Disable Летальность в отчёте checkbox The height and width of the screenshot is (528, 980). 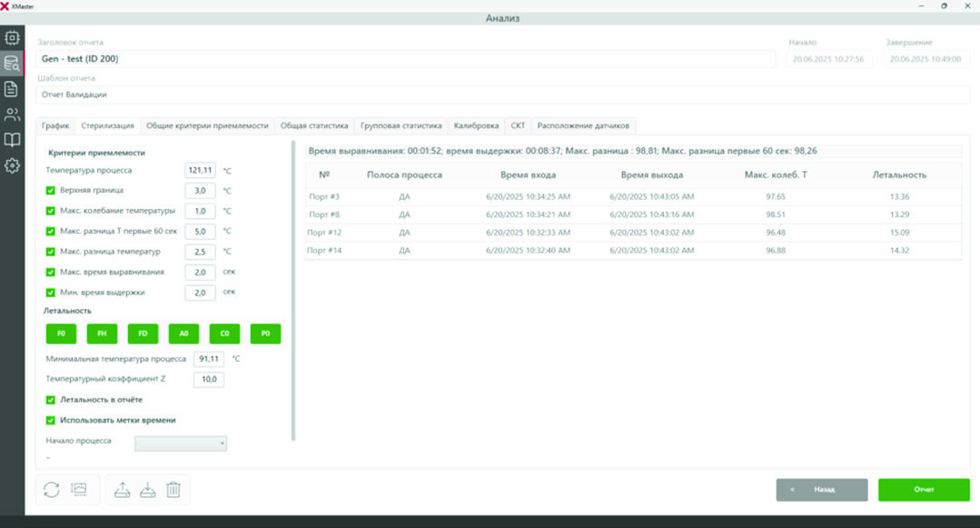coord(51,400)
